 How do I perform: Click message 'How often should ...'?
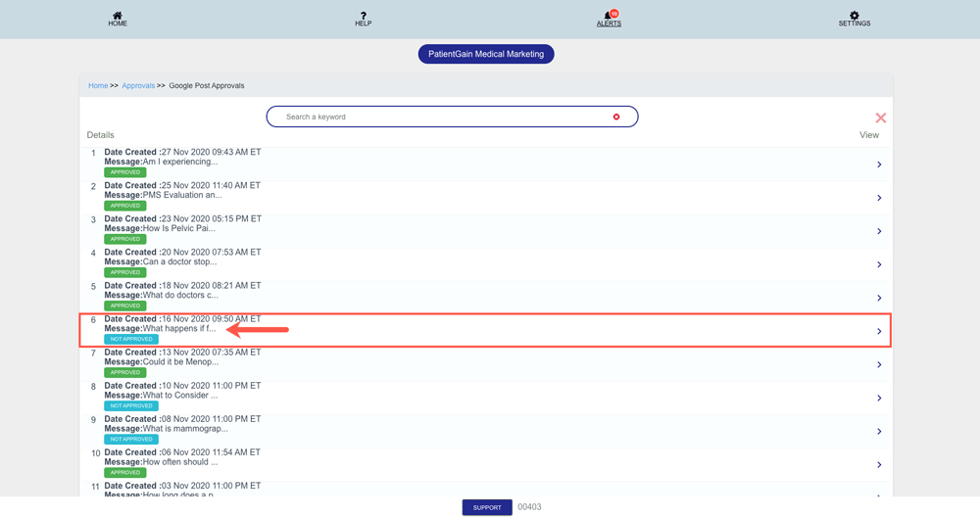point(180,462)
